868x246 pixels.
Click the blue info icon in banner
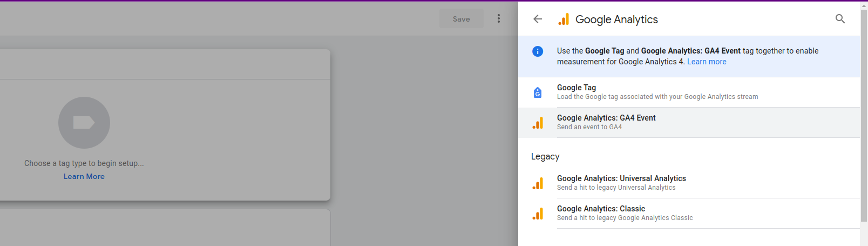(x=538, y=51)
